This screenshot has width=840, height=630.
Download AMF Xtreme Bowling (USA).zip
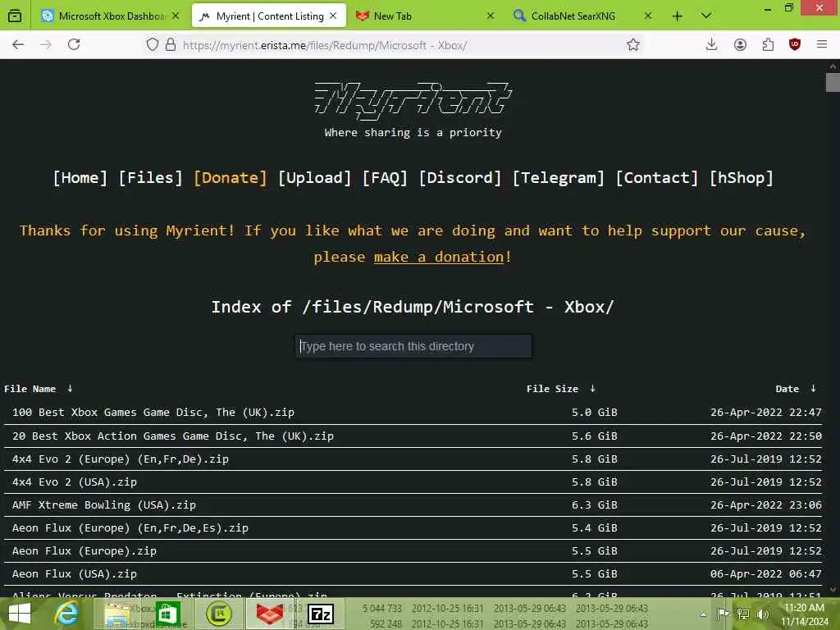(104, 505)
